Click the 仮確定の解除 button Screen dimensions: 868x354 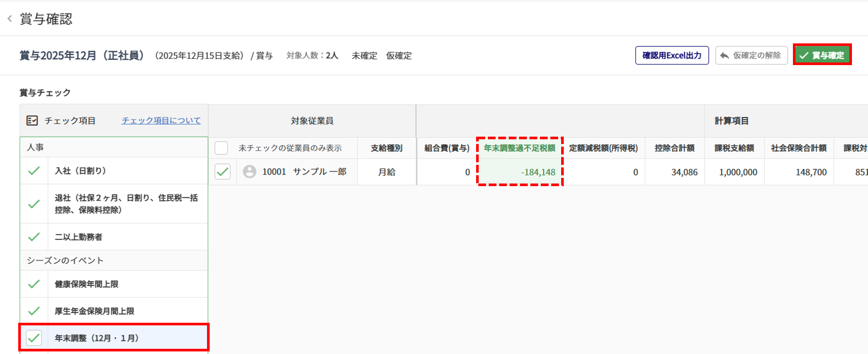[x=751, y=56]
